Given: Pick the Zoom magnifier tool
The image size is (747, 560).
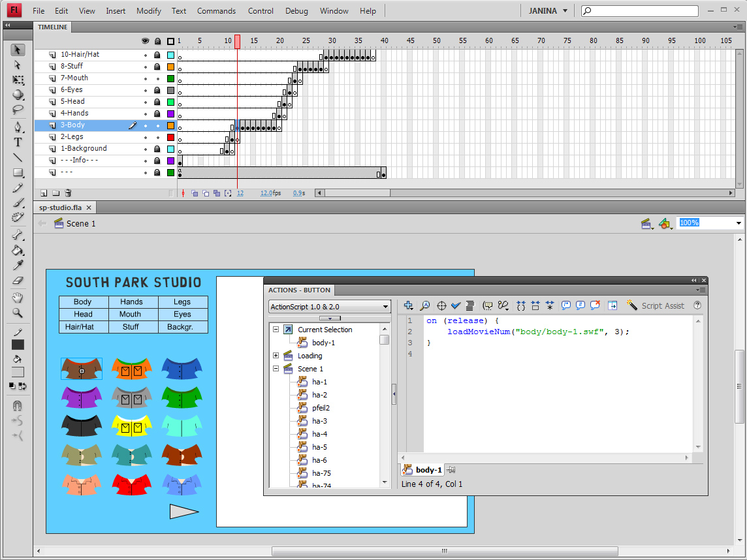Looking at the screenshot, I should tap(18, 313).
